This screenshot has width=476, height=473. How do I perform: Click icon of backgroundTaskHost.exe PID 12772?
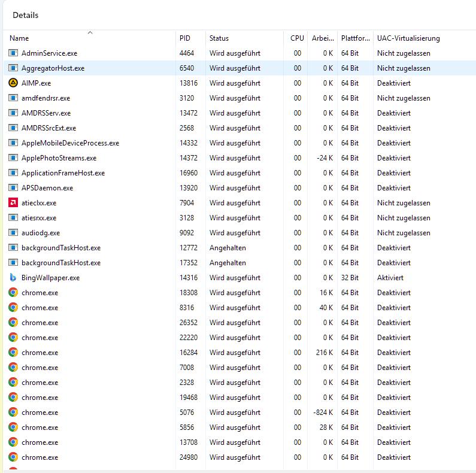[x=13, y=247]
